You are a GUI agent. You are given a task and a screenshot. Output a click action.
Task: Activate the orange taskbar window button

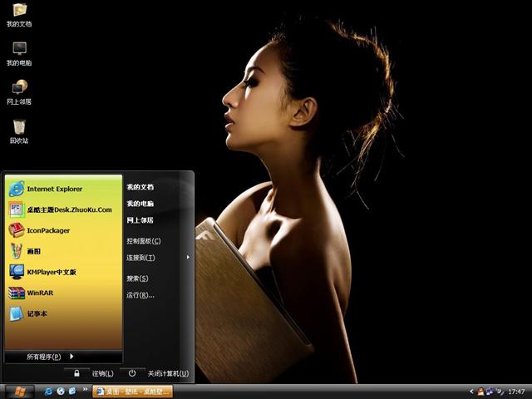[133, 392]
